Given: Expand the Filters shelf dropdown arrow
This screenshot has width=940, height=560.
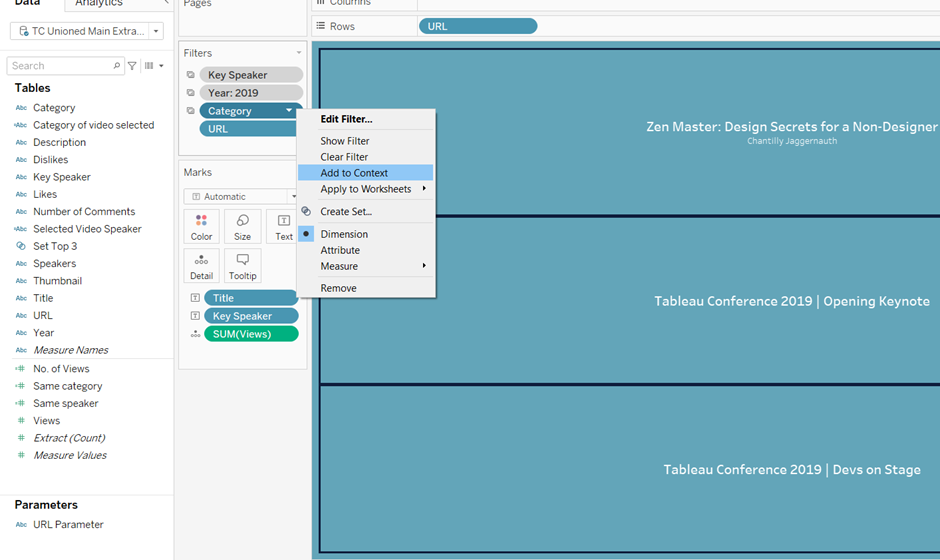Looking at the screenshot, I should (299, 53).
